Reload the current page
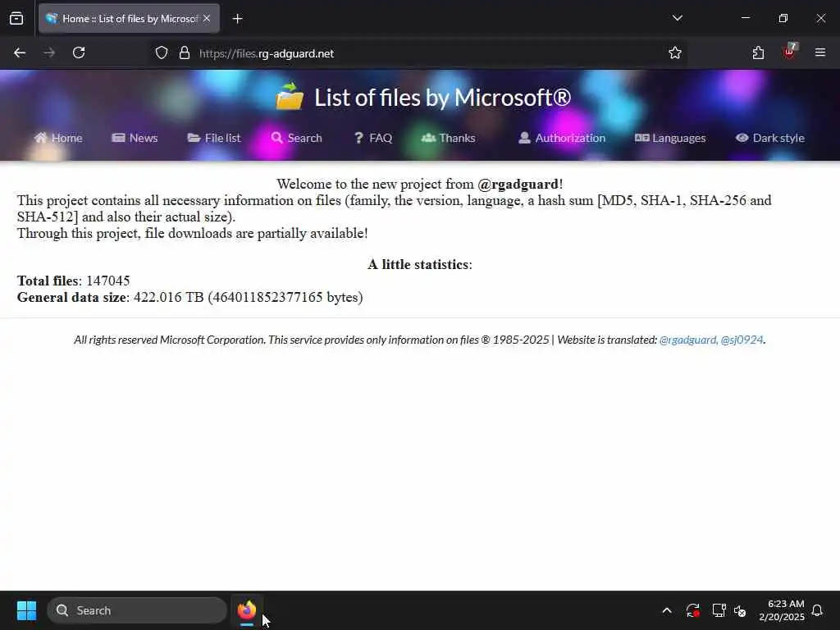 click(79, 52)
